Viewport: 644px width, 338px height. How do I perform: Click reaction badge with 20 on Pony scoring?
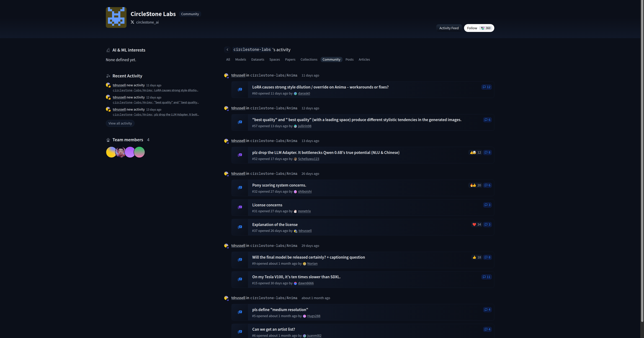(475, 185)
